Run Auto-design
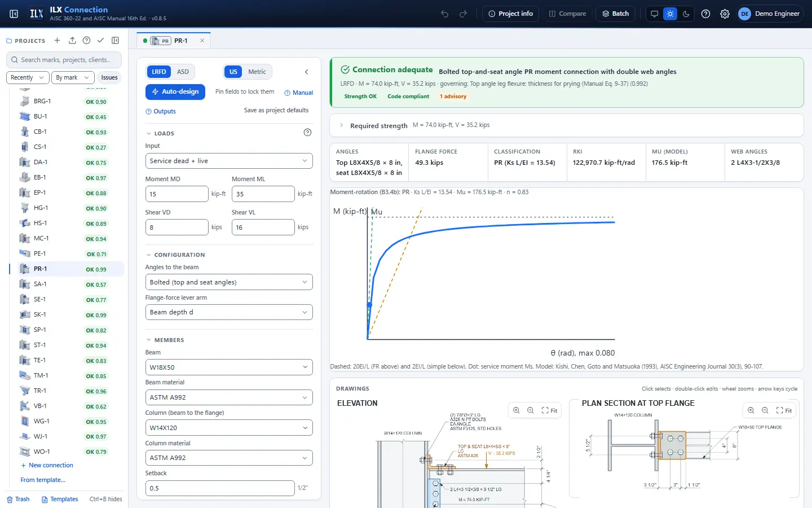Viewport: 812px width, 508px height. tap(175, 91)
